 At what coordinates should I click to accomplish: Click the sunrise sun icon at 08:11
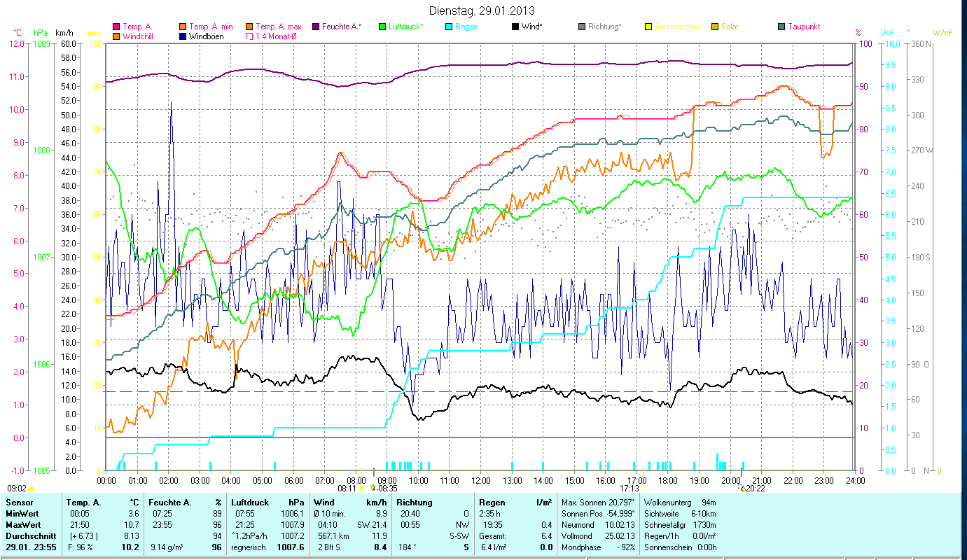tap(361, 489)
